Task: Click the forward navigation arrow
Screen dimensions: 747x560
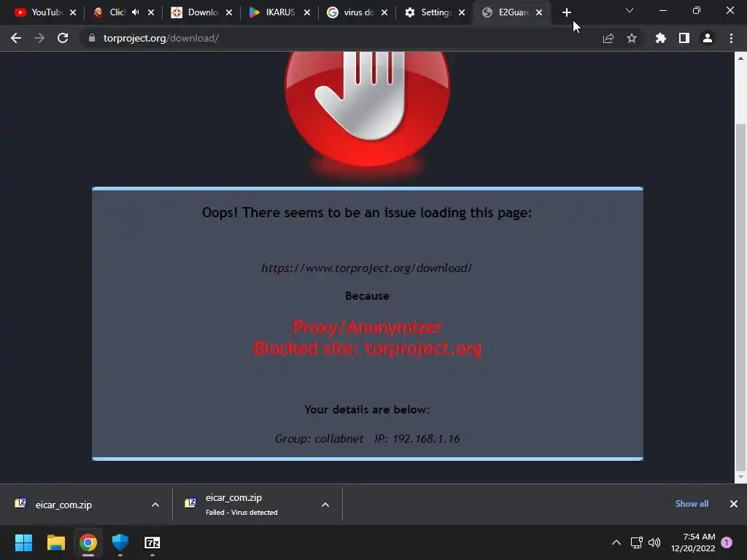Action: [x=39, y=38]
